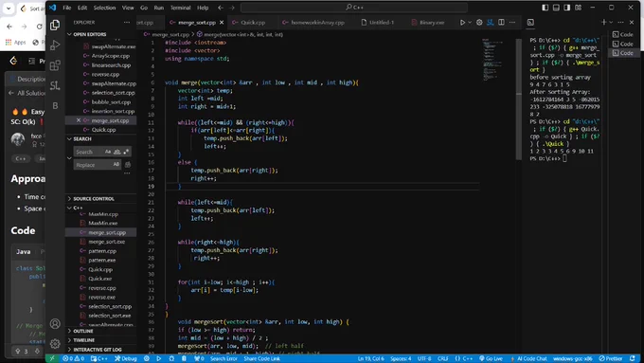Open editor More Actions ellipsis
The image size is (644, 363).
click(512, 22)
